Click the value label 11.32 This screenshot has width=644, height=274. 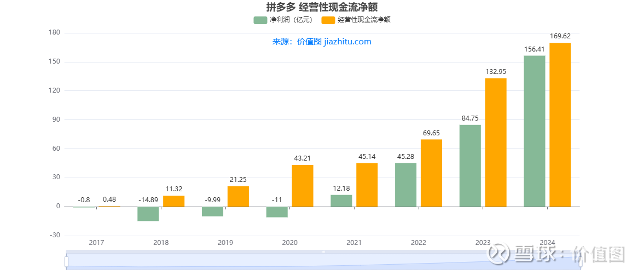tap(174, 189)
